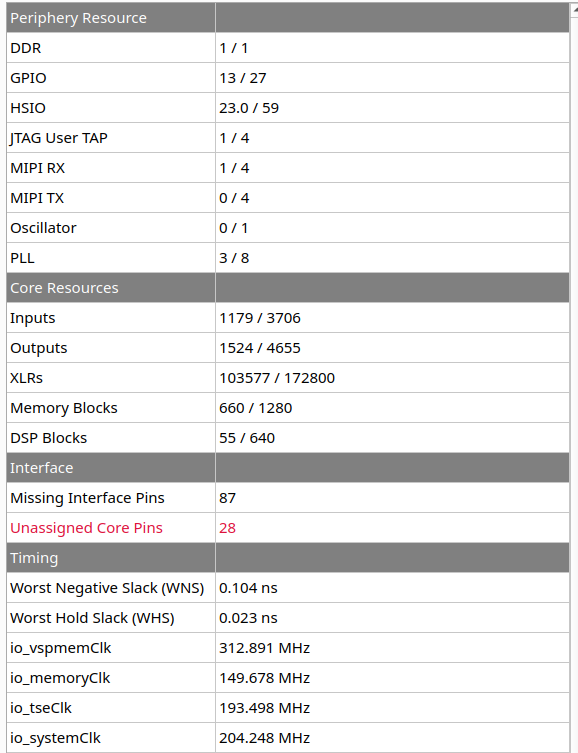Click the Oscillator row label
Screen dimensions: 578x753
[43, 228]
